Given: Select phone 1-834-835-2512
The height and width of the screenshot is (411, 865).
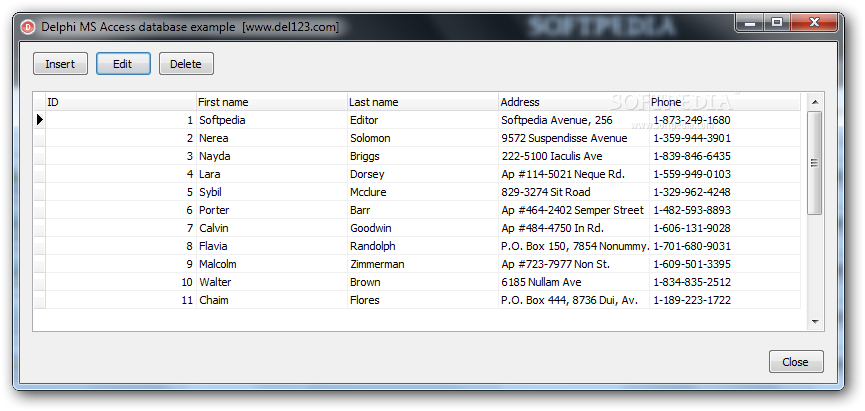Looking at the screenshot, I should (x=725, y=282).
